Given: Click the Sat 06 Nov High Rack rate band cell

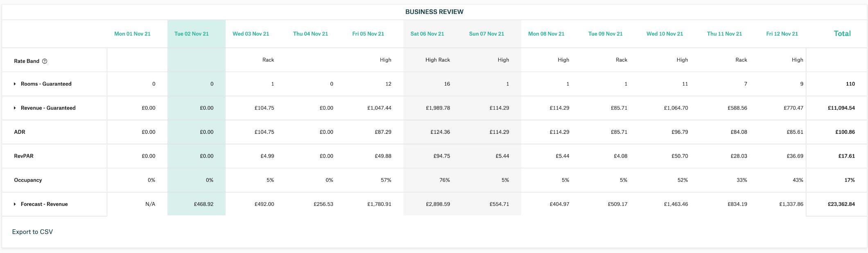Looking at the screenshot, I should 437,60.
